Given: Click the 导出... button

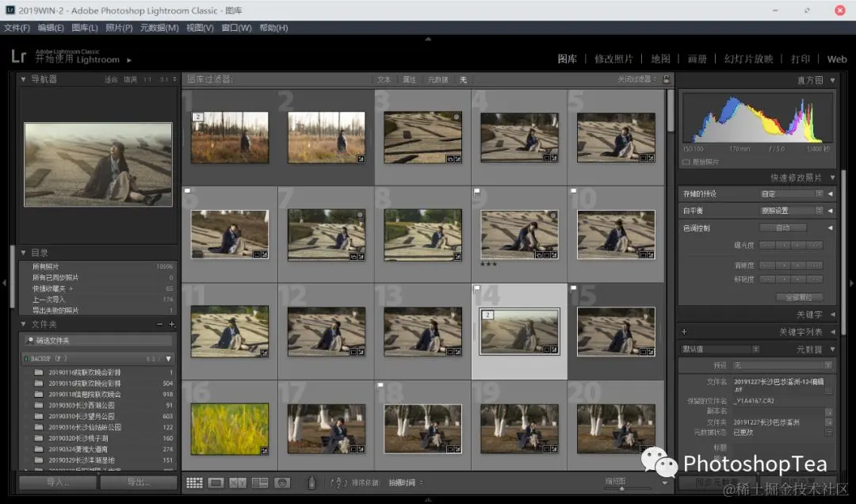Looking at the screenshot, I should coord(139,482).
